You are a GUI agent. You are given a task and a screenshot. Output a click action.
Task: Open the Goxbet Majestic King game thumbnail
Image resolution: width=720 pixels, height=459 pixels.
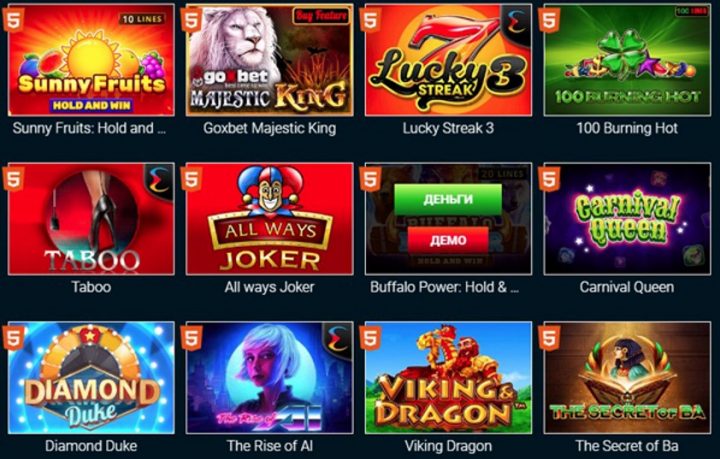tap(270, 60)
